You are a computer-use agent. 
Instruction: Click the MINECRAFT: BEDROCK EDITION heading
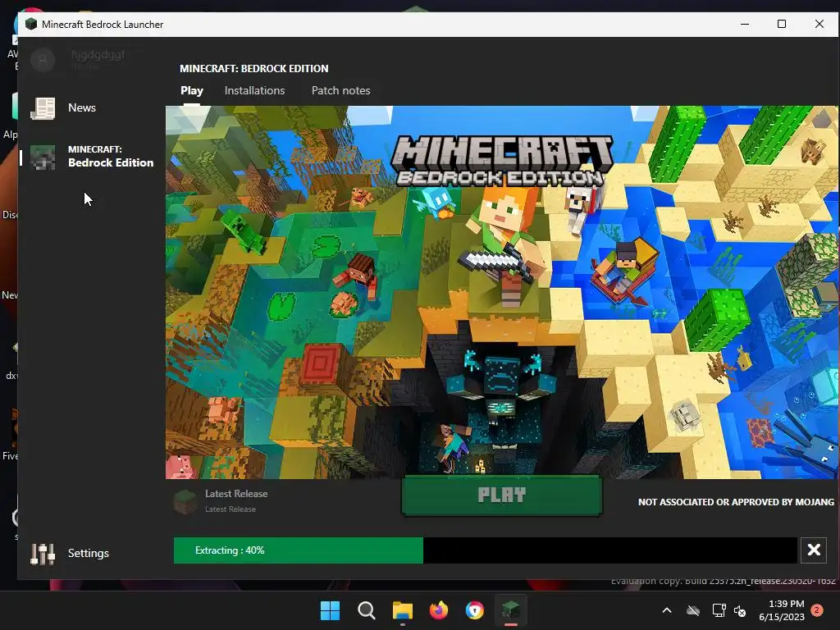coord(254,69)
